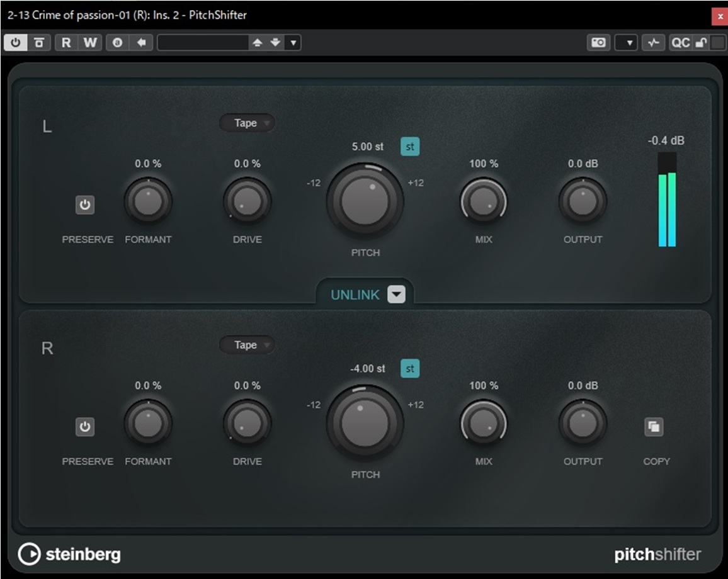Viewport: 728px width, 579px height.
Task: Toggle the st unit button above R pitch
Action: pos(410,369)
